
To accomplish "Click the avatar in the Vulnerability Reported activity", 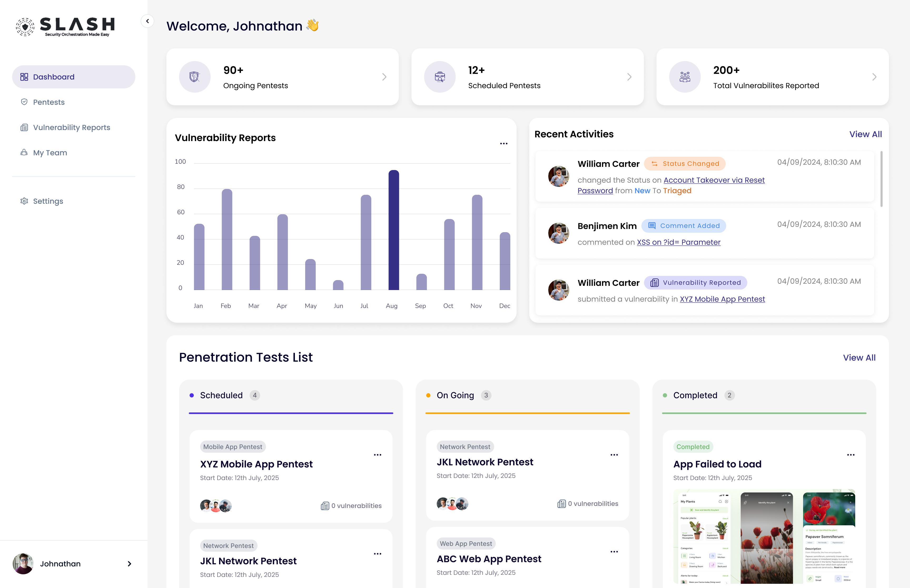I will coord(558,290).
